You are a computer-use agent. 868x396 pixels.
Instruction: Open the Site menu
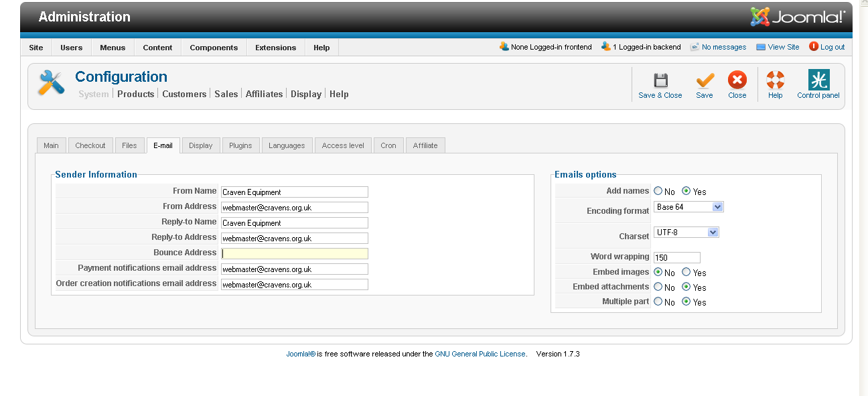click(36, 48)
